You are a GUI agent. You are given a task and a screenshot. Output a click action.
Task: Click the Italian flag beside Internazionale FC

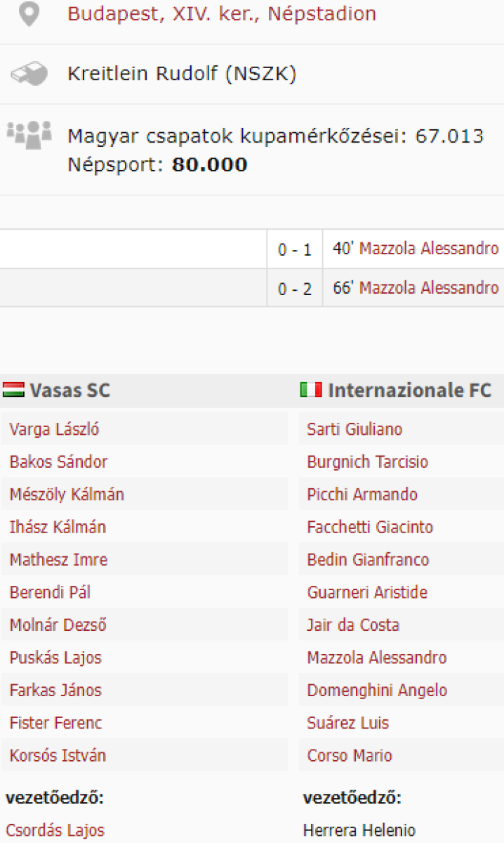coord(311,390)
